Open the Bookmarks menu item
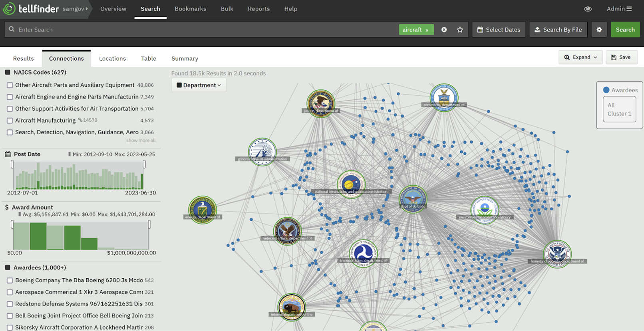Image resolution: width=644 pixels, height=331 pixels. point(190,9)
